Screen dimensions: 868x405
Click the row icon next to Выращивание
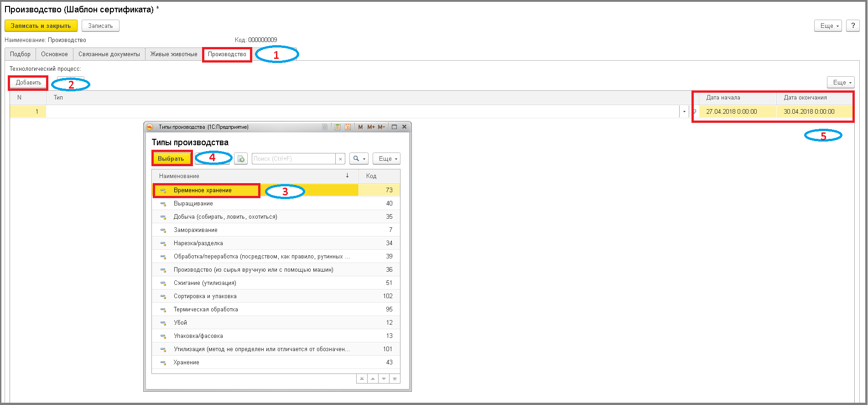click(x=163, y=204)
